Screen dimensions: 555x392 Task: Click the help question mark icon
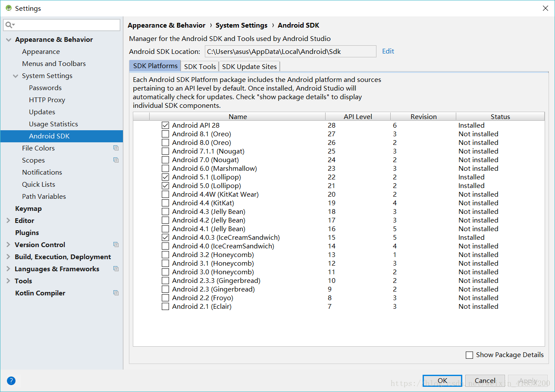pyautogui.click(x=11, y=381)
